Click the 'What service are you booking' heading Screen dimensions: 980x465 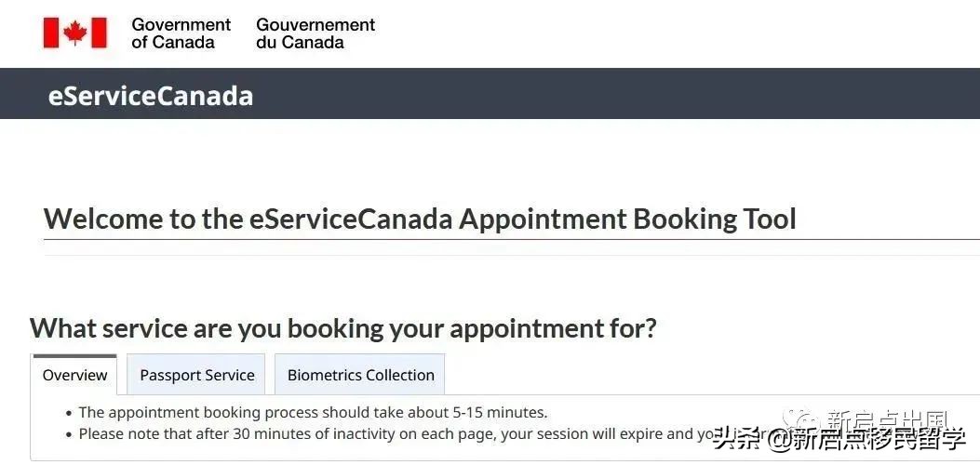click(342, 328)
